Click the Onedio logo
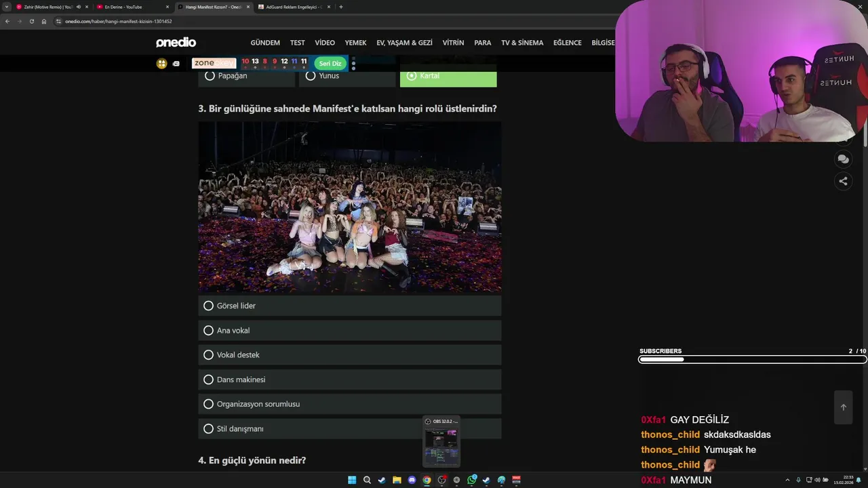 [176, 43]
